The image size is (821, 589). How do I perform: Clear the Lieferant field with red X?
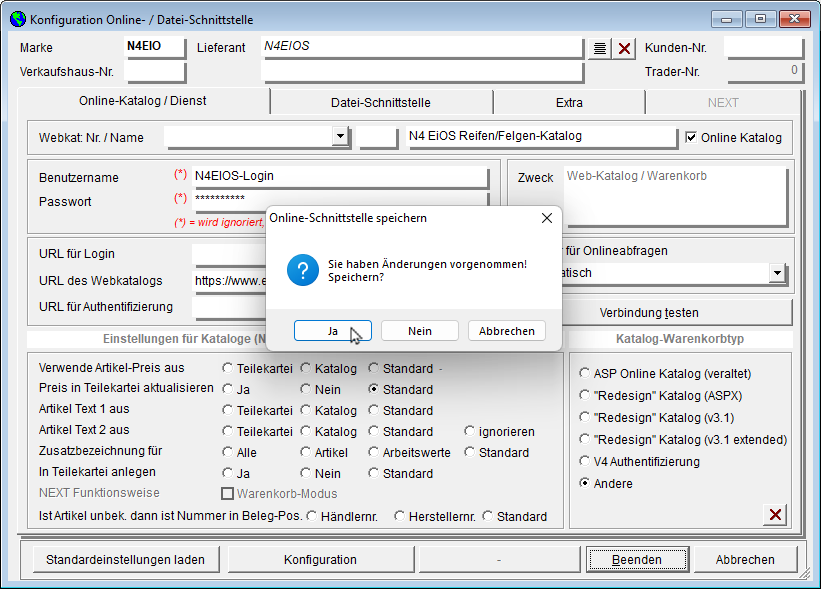tap(624, 49)
